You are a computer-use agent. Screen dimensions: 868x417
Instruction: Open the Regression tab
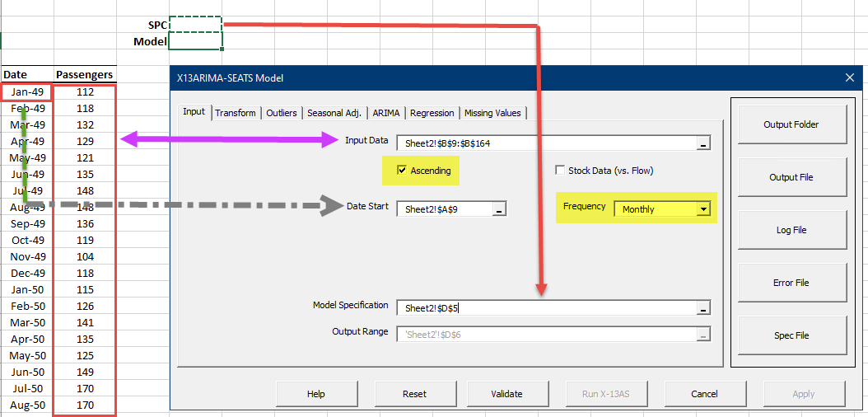(x=432, y=113)
